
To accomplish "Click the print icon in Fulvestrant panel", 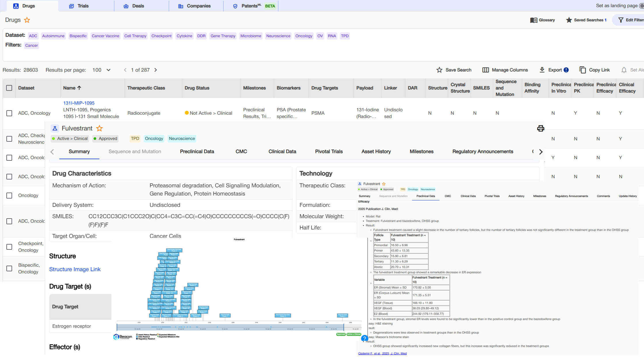I will click(540, 128).
